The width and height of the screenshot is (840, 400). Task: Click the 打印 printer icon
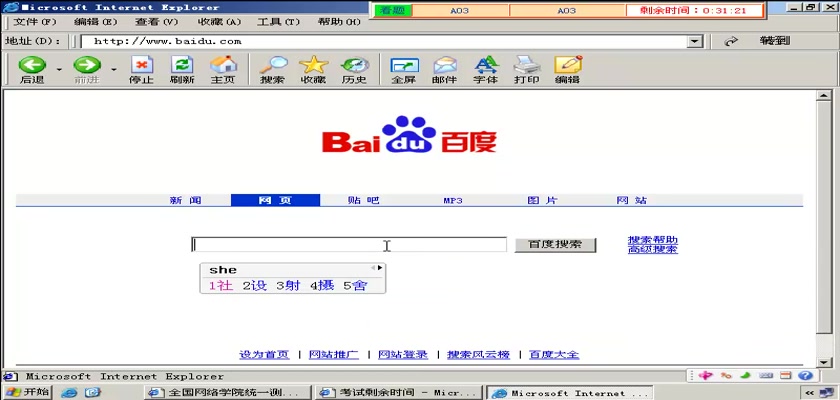click(527, 65)
